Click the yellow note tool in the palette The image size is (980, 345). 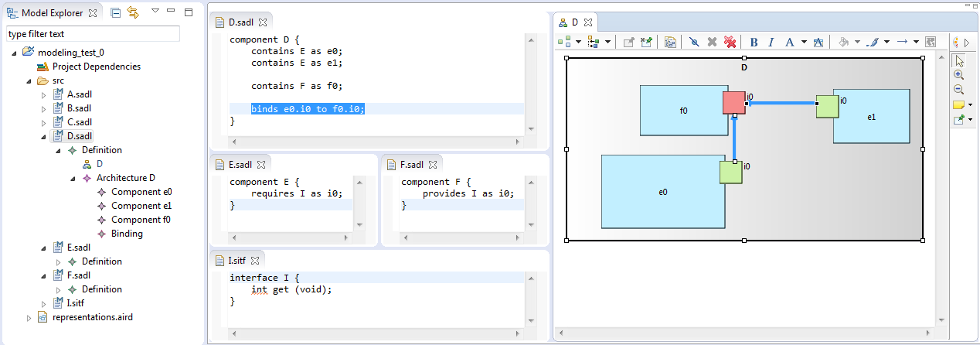(x=958, y=104)
